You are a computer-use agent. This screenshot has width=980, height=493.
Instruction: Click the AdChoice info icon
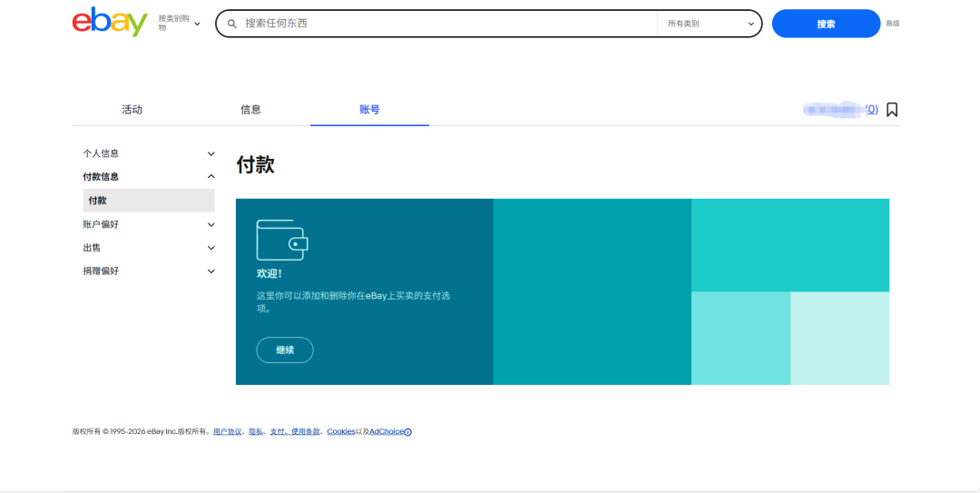click(x=407, y=431)
